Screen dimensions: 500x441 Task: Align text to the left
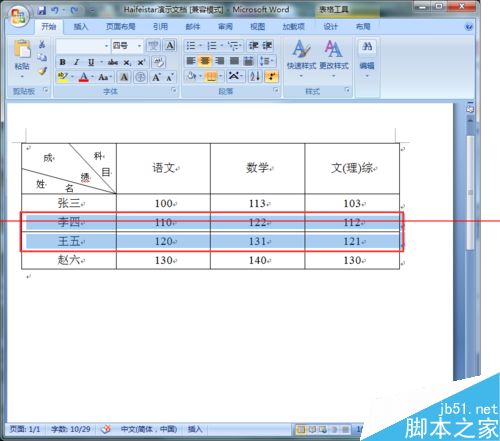point(191,61)
